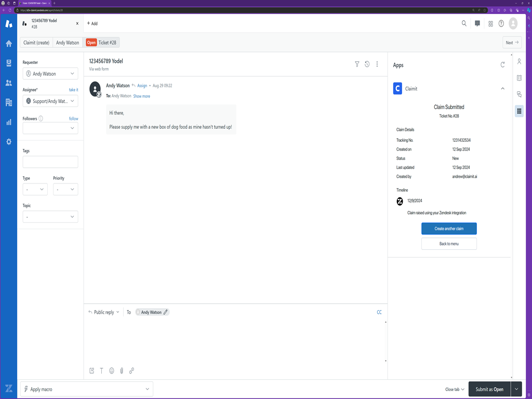
Task: Switch to the Andy Watson tab
Action: pyautogui.click(x=68, y=43)
